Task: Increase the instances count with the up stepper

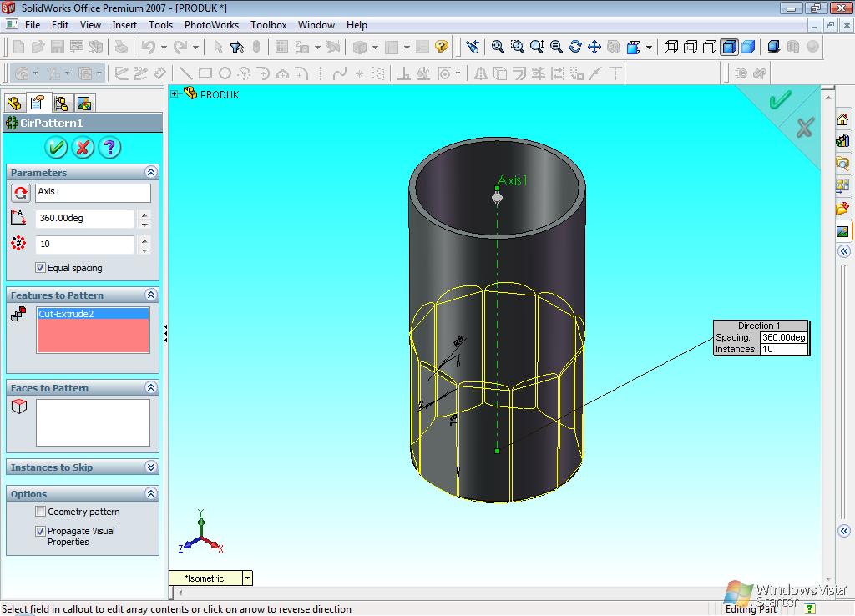Action: tap(144, 239)
